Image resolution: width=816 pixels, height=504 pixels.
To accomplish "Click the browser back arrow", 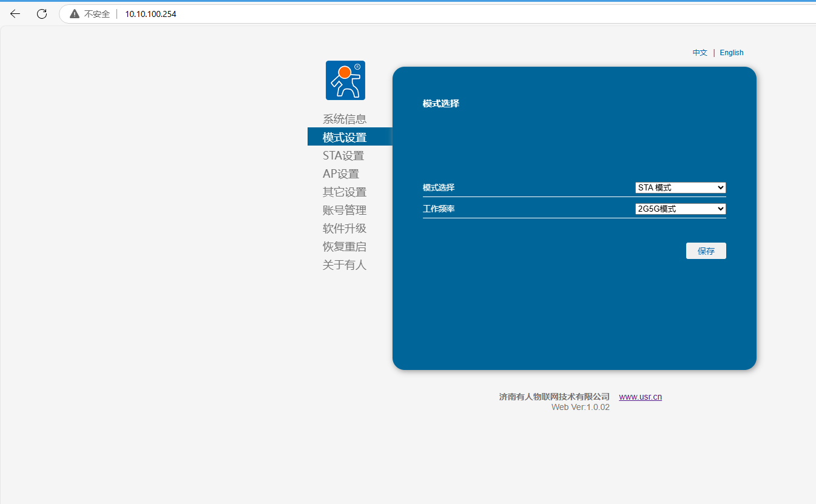I will click(15, 14).
